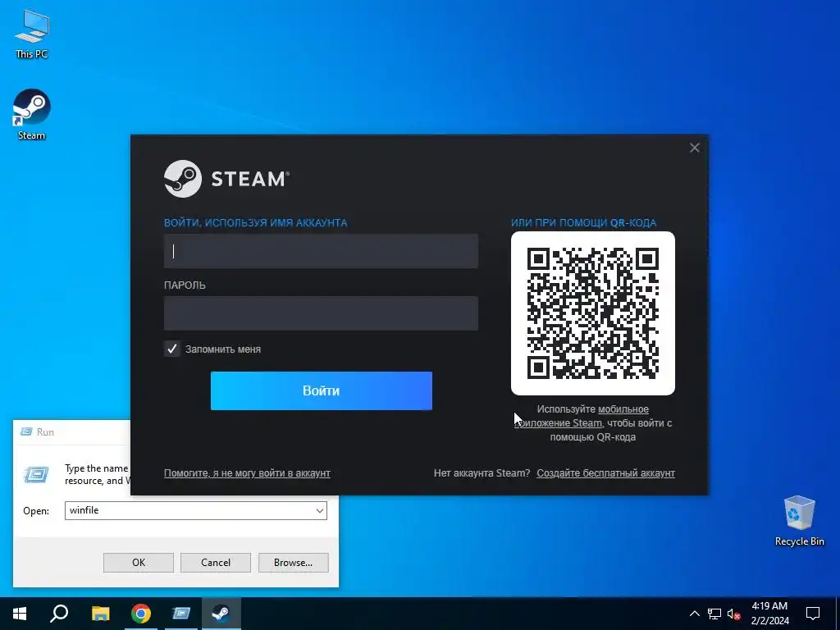Viewport: 840px width, 630px height.
Task: Uncheck the Запомнить меня checkbox
Action: tap(172, 349)
